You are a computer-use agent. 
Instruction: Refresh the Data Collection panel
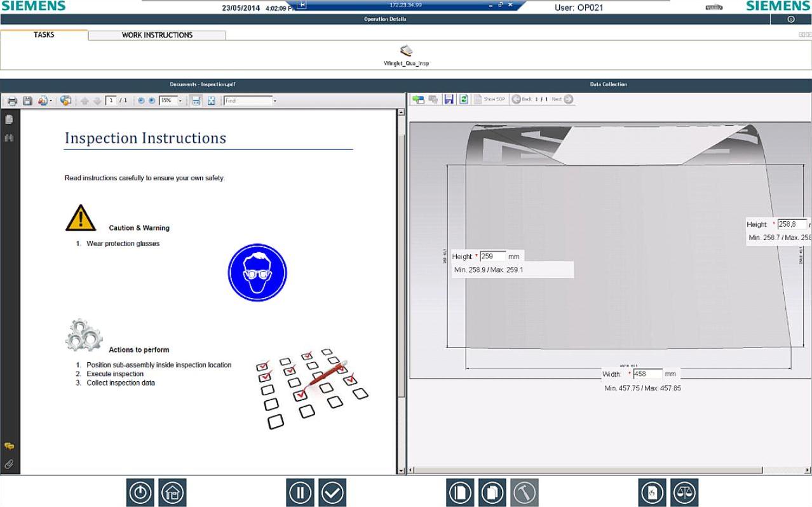pos(464,99)
